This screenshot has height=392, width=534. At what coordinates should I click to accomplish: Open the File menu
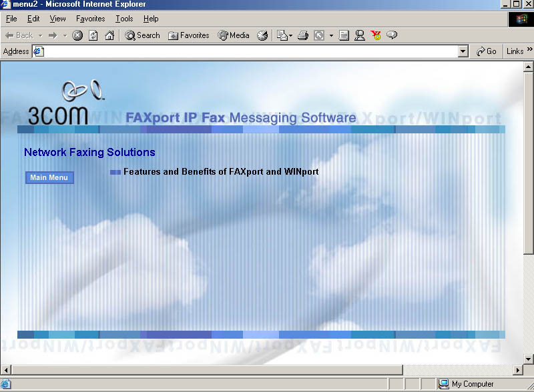pos(11,19)
